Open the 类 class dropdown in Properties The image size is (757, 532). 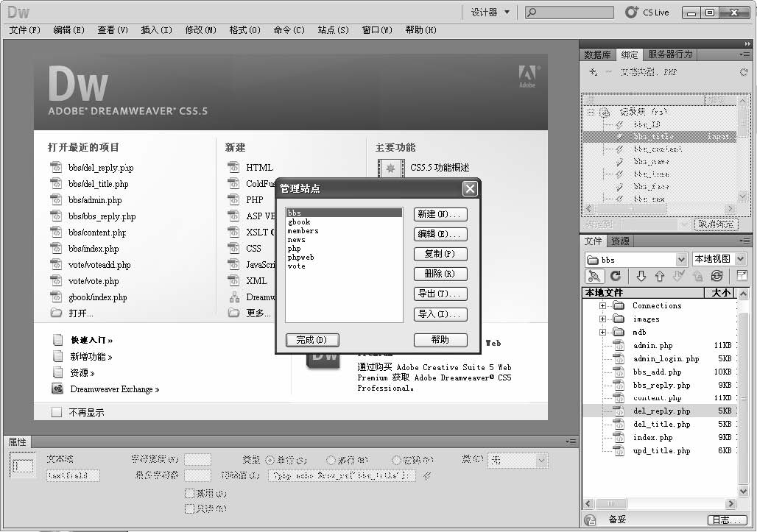(542, 461)
